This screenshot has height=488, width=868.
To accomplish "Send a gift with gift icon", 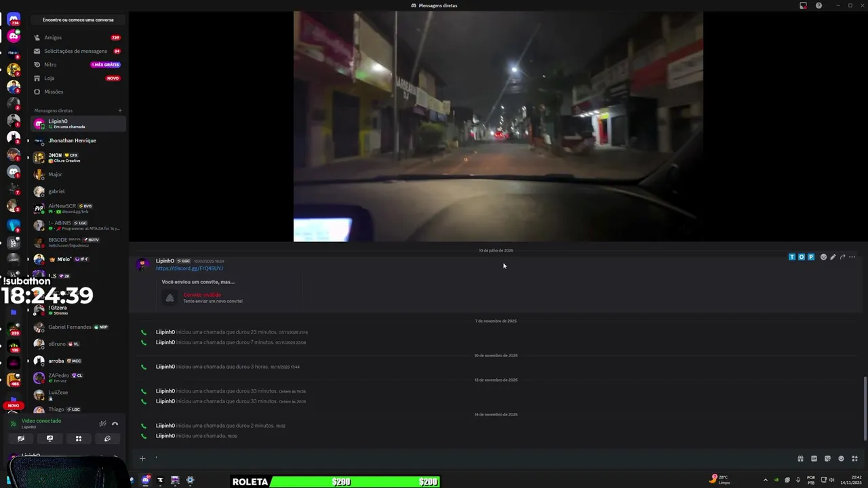I will coord(800,459).
